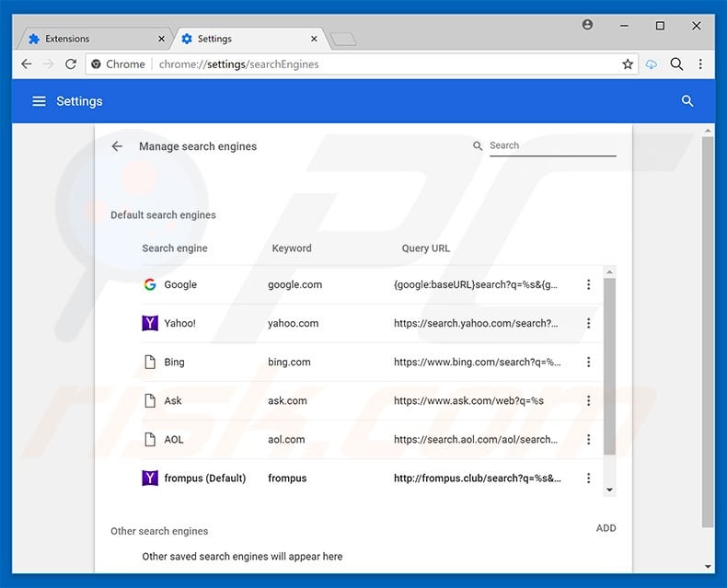Click the bing.com keyword
This screenshot has height=588, width=727.
[x=289, y=362]
